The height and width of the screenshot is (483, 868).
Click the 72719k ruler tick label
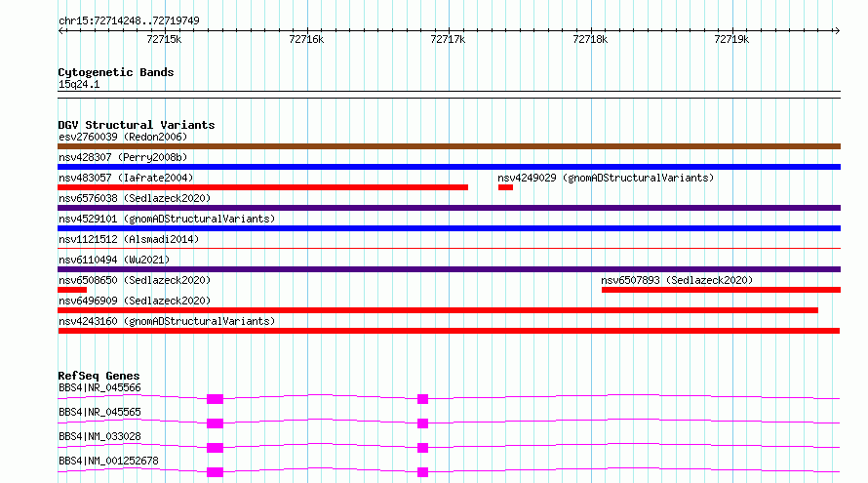pyautogui.click(x=731, y=39)
